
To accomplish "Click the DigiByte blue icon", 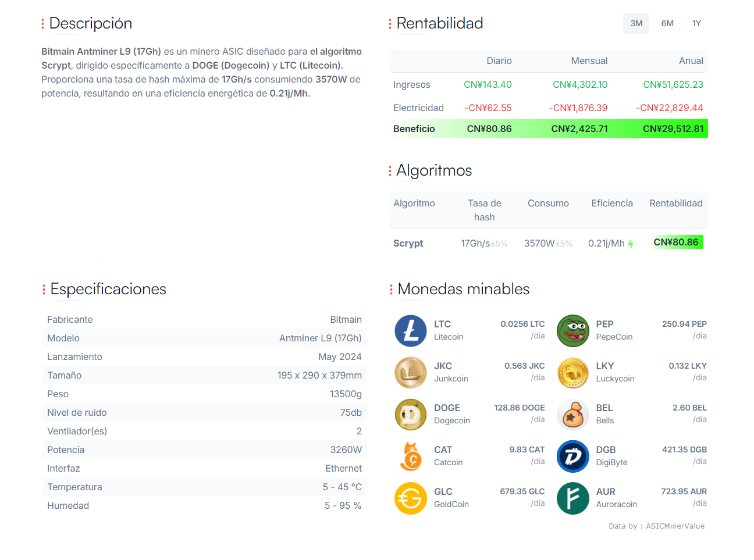I will 573,456.
